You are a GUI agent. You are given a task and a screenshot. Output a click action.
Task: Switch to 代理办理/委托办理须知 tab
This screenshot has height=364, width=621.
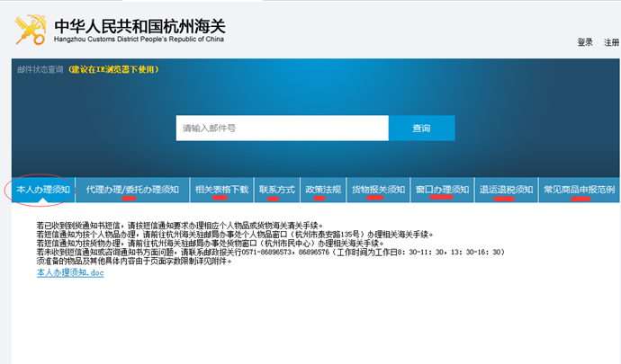point(130,190)
